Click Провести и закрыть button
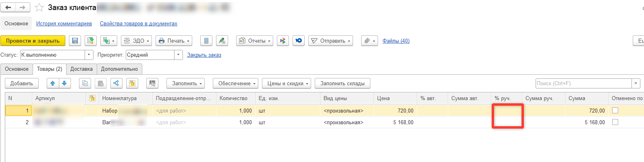644x162 pixels. click(33, 41)
